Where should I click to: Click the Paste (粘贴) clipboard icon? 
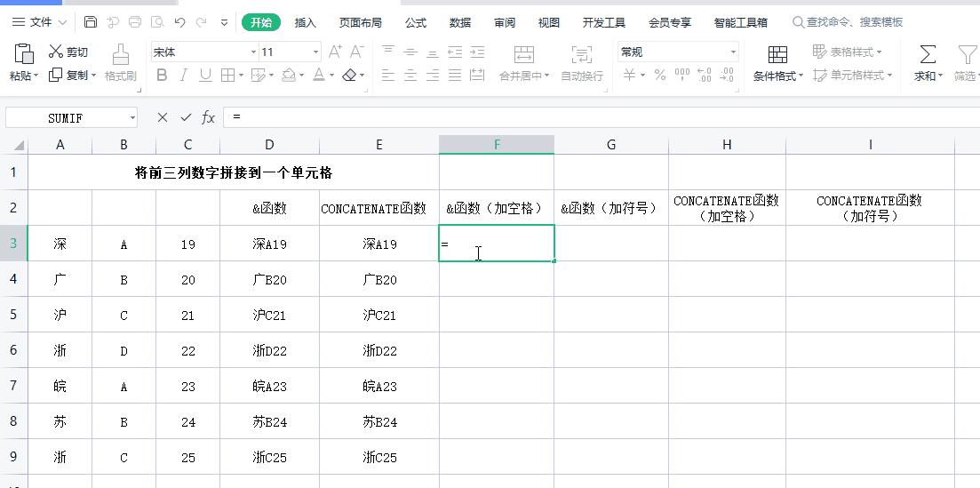click(24, 54)
